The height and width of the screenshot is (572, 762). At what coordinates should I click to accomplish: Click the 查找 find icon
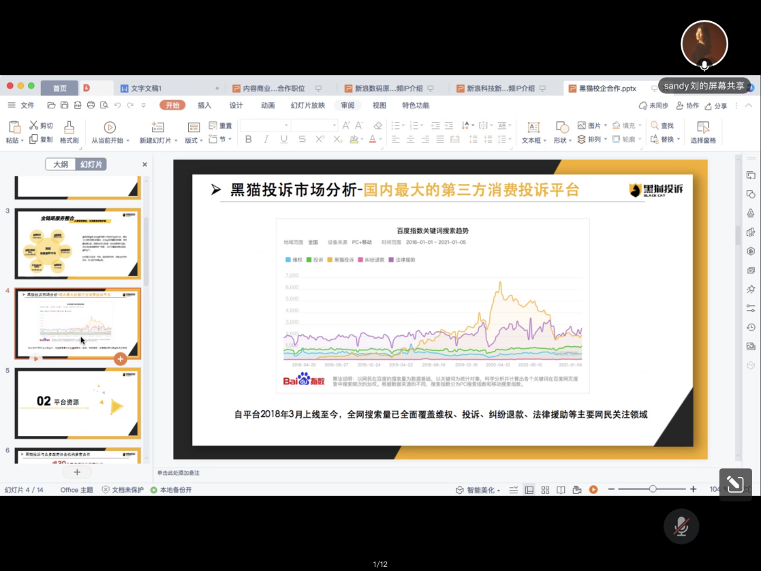click(661, 126)
